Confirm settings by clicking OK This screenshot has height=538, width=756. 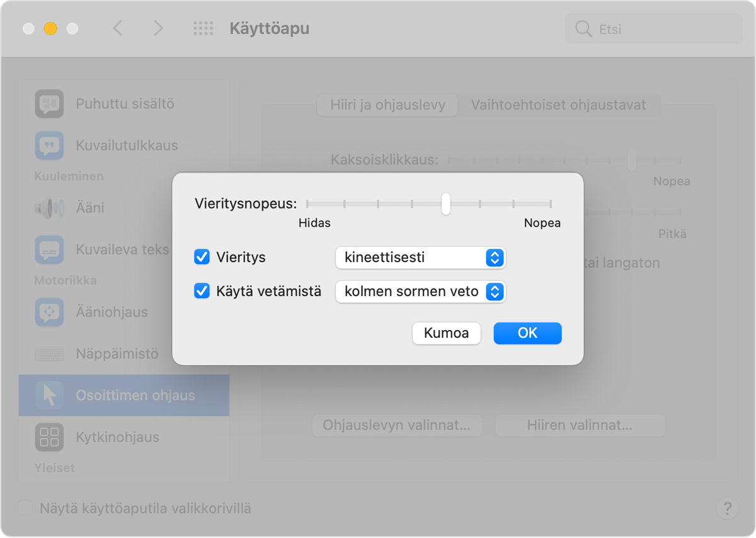click(527, 333)
